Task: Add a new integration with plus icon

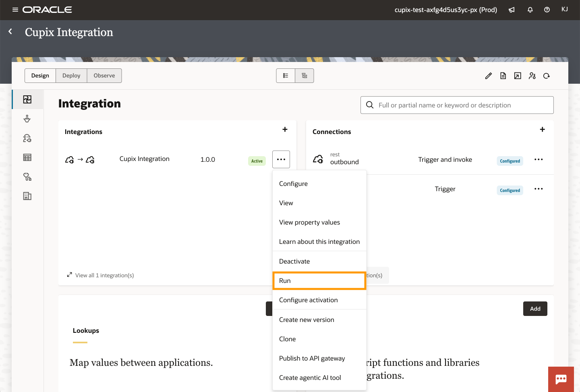Action: click(285, 129)
